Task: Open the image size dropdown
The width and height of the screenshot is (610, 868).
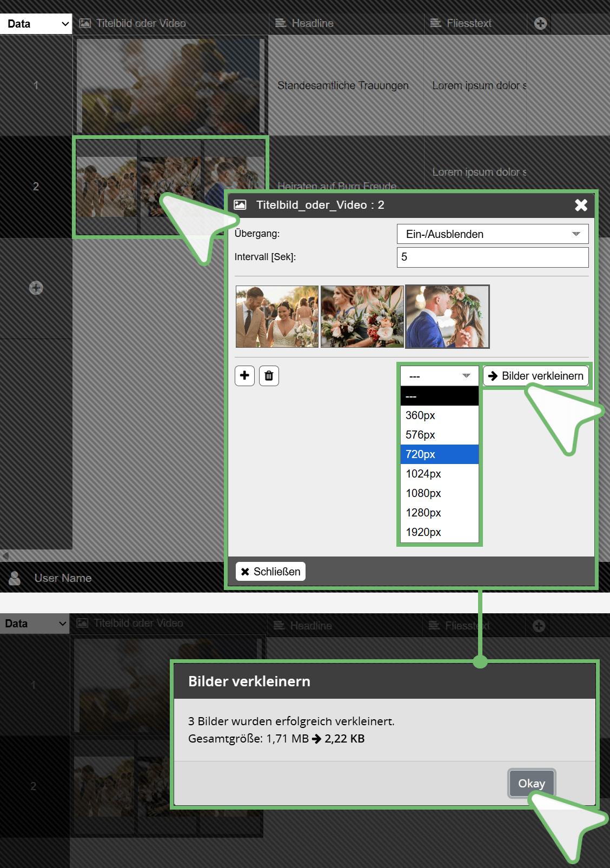Action: [x=439, y=376]
